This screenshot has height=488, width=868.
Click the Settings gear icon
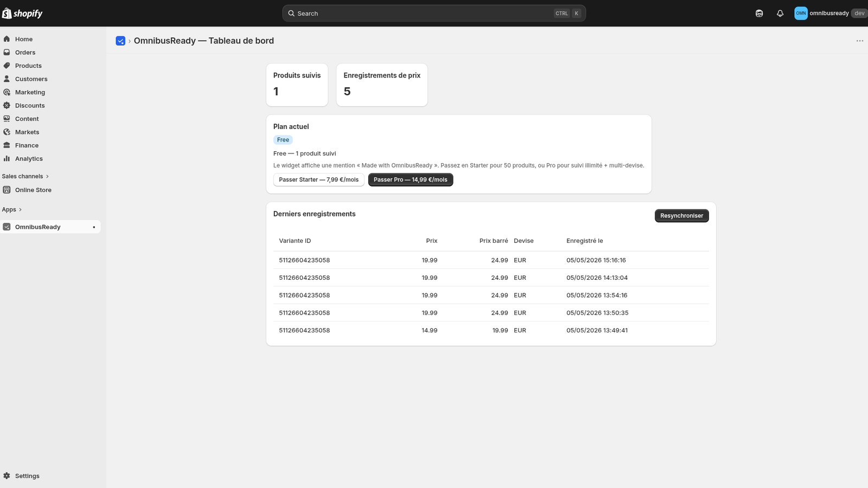[x=7, y=476]
